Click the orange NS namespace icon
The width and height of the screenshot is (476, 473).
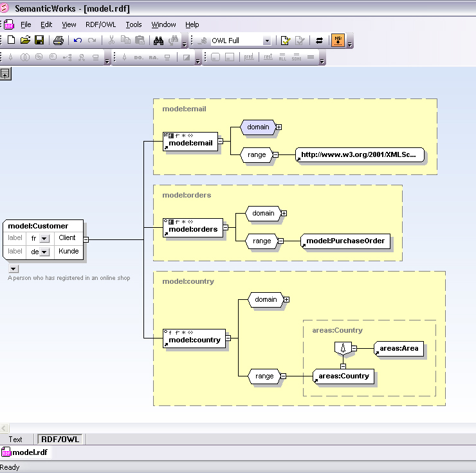338,41
